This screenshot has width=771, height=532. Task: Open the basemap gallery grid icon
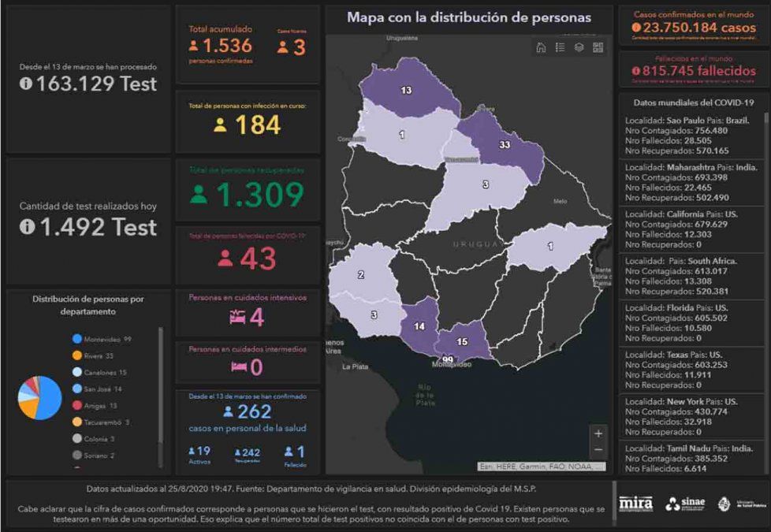(x=598, y=47)
